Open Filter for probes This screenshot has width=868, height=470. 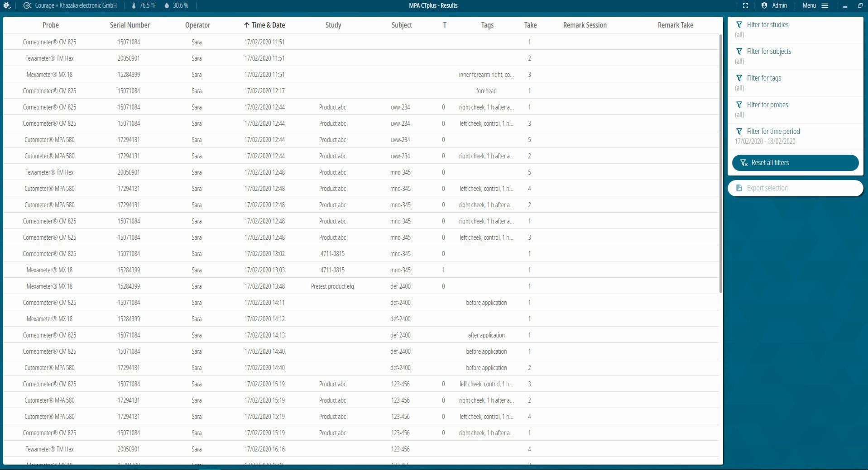[795, 109]
